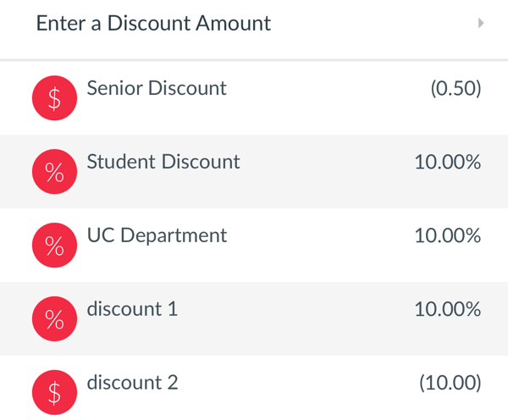Click the discount 2 dollar icon
Image resolution: width=508 pixels, height=420 pixels.
[54, 392]
